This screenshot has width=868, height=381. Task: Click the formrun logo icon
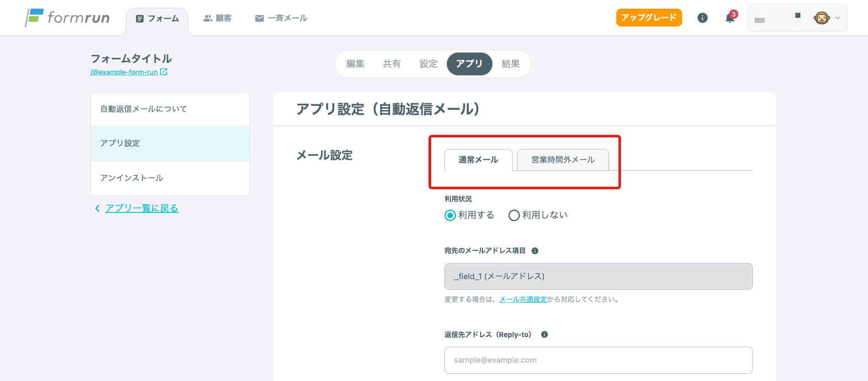34,18
